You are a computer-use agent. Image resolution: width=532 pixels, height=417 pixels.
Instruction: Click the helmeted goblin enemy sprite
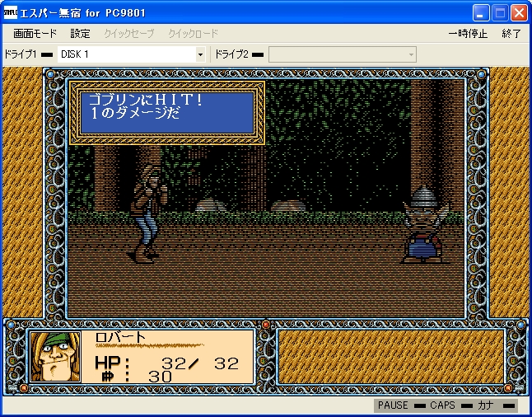click(x=425, y=225)
